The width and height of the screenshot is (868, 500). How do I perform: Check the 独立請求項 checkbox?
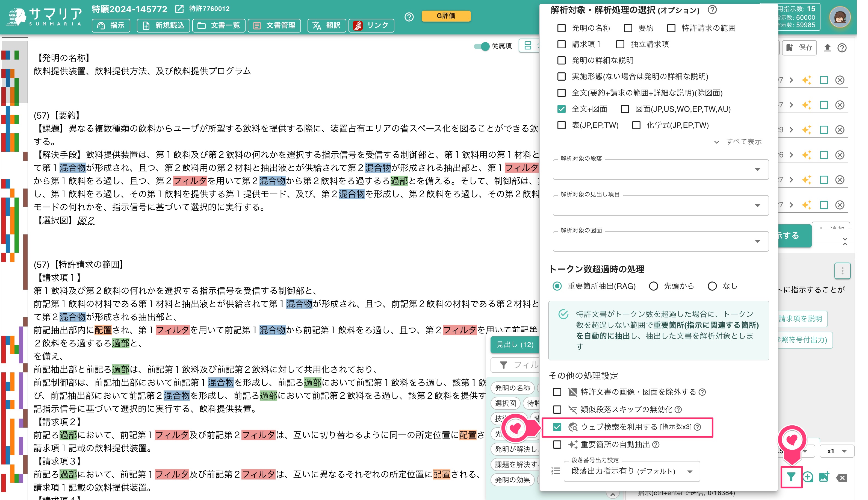pyautogui.click(x=620, y=44)
